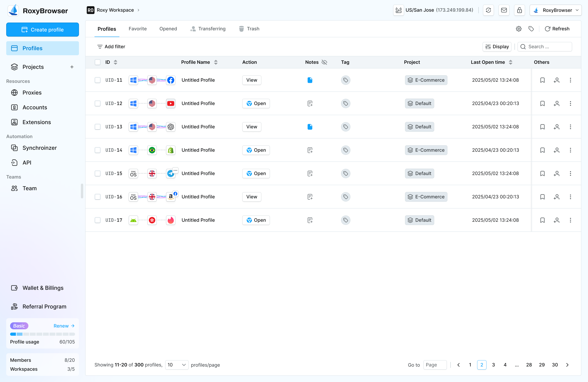Click the Create profile button
Image resolution: width=588 pixels, height=382 pixels.
(x=43, y=29)
